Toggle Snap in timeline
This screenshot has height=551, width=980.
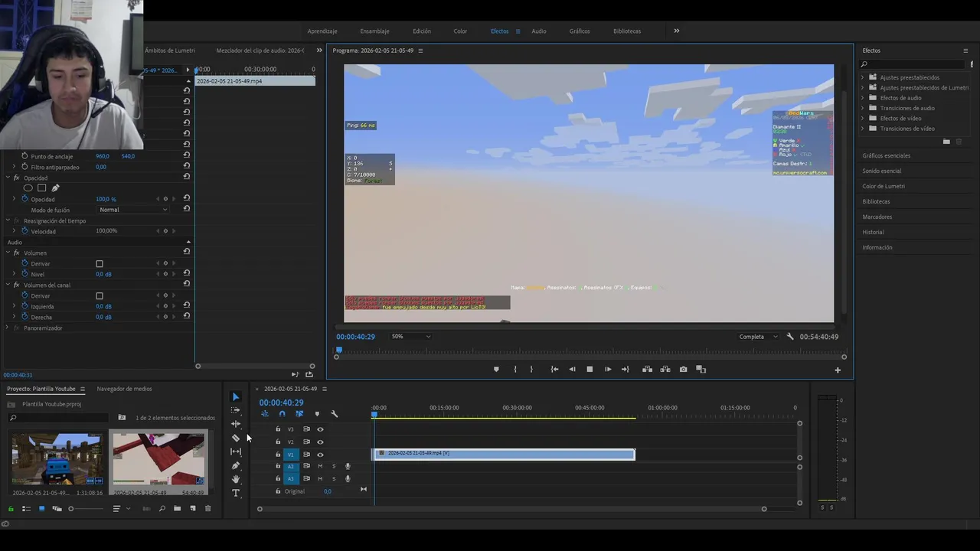tap(282, 414)
